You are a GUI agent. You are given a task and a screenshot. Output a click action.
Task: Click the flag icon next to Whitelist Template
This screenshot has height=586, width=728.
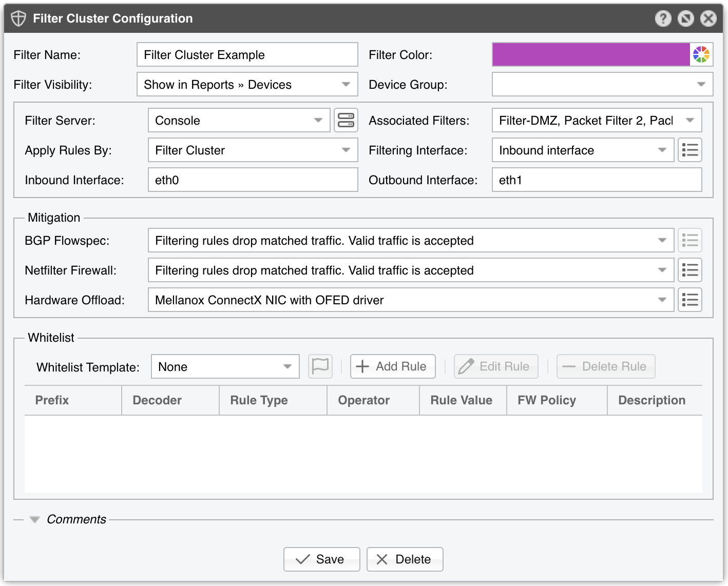click(x=320, y=366)
